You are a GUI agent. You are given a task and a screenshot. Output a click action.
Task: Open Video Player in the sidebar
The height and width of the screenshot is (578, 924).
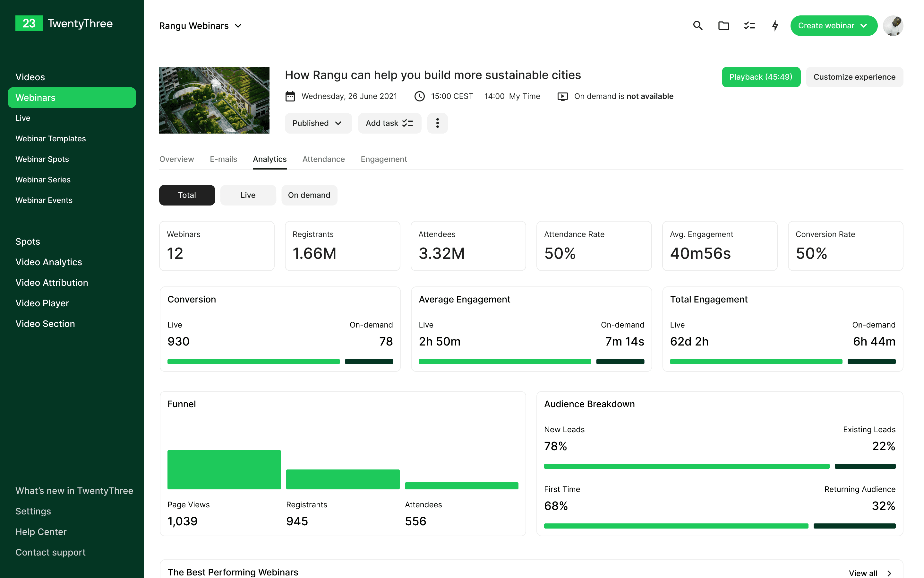tap(42, 303)
